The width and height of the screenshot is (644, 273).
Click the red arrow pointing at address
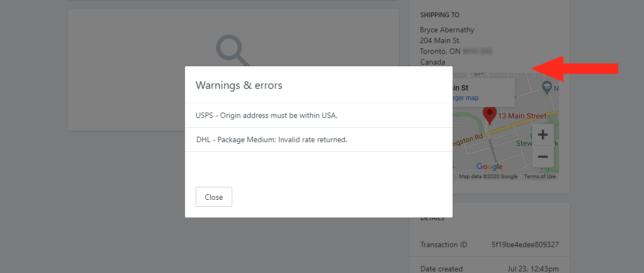pyautogui.click(x=575, y=69)
